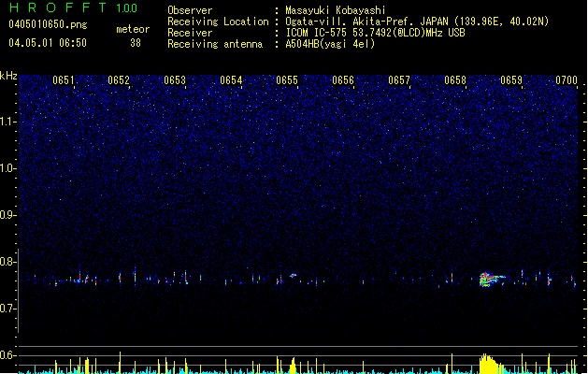Click the large multicolored meteor echo near 0658
This screenshot has height=374, width=588.
[x=492, y=280]
